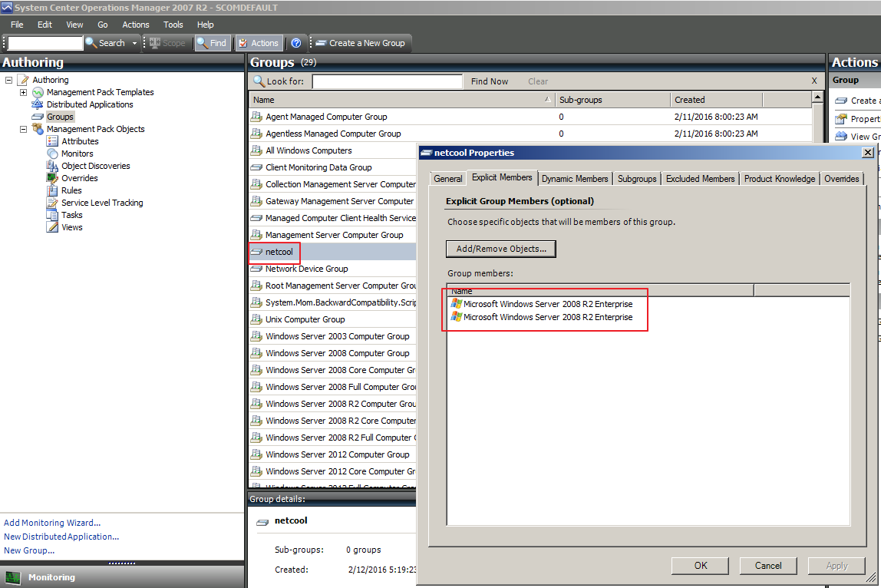Click the Views tree icon

(x=52, y=228)
